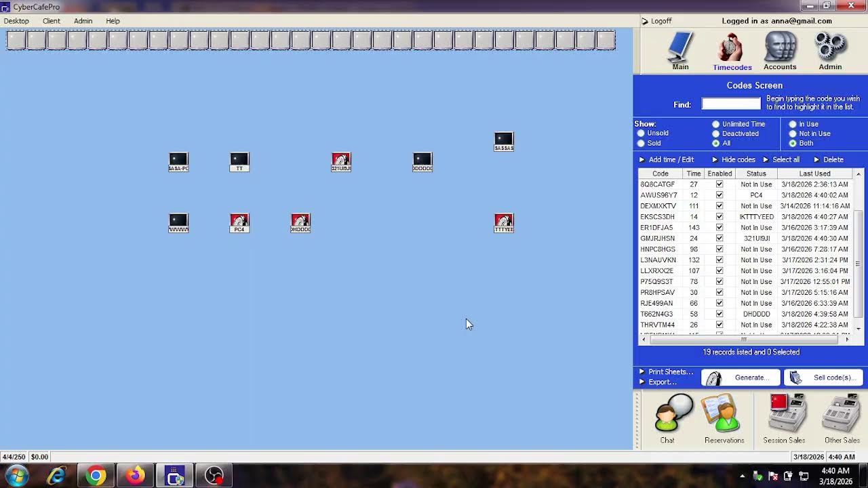The image size is (868, 488).
Task: Select the VVVVVV computer icon
Action: [178, 223]
